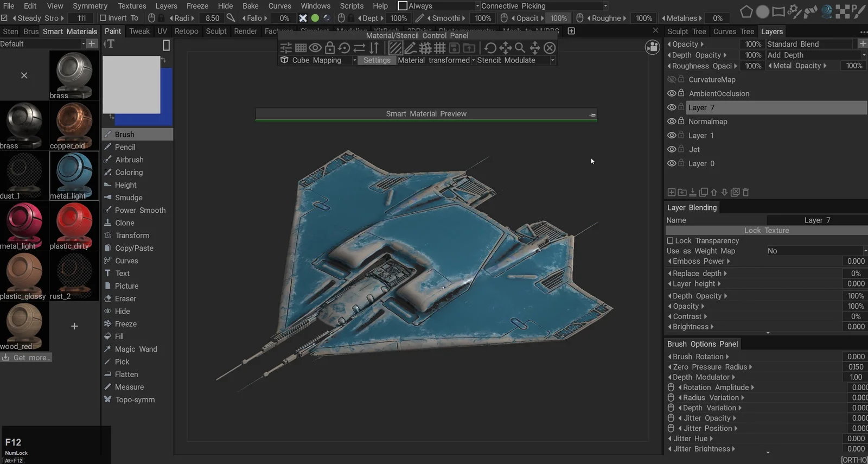
Task: Toggle the Always checkbox in menu bar
Action: point(403,5)
